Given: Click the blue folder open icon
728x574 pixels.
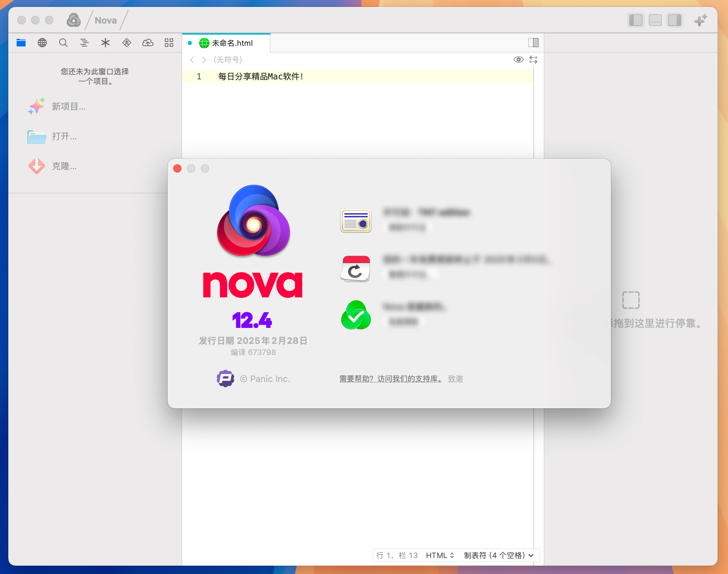Looking at the screenshot, I should tap(37, 137).
